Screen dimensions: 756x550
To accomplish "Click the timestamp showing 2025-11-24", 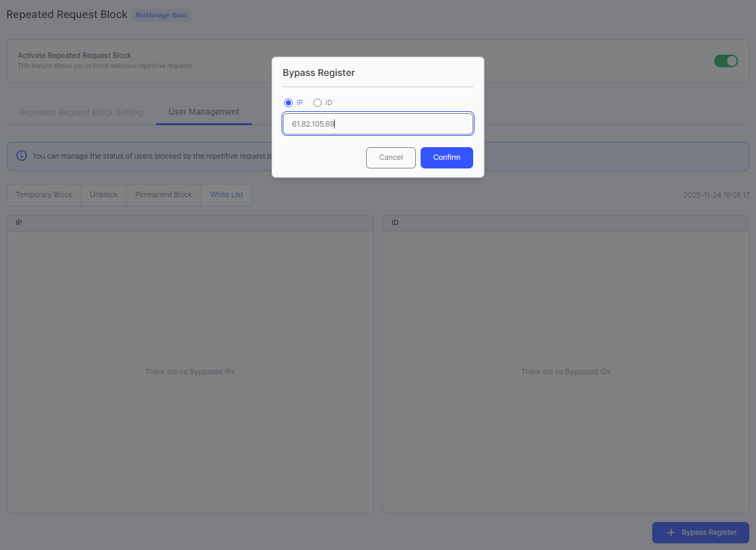I will 715,195.
